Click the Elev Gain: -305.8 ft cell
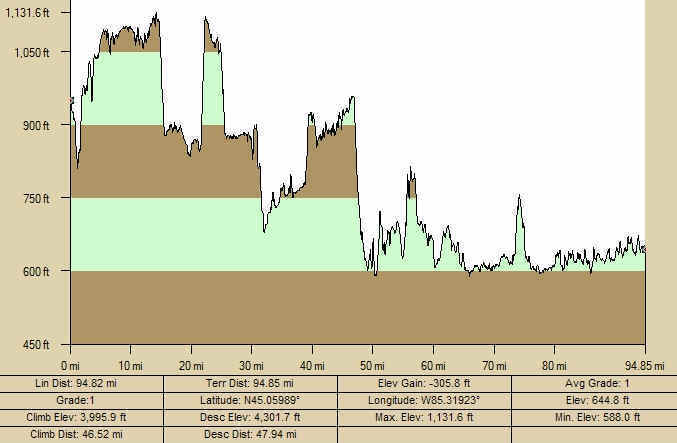This screenshot has width=677, height=443. pos(424,383)
